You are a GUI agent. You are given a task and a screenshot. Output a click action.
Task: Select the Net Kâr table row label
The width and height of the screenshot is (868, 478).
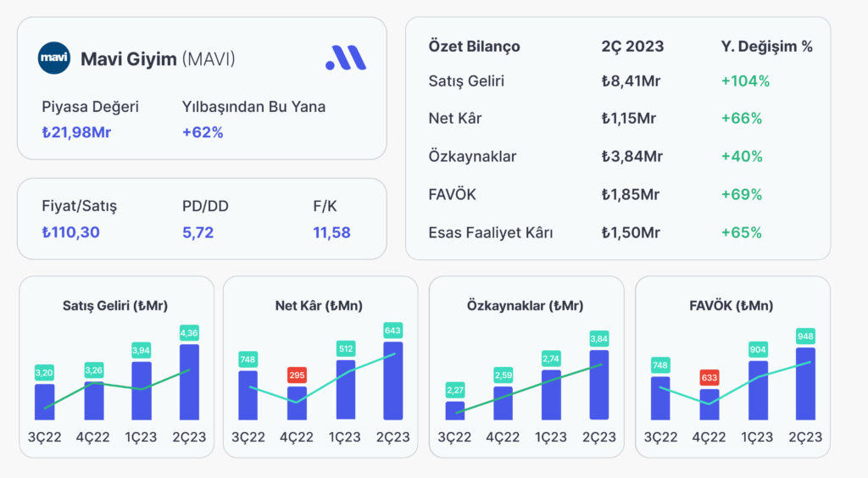[x=455, y=119]
